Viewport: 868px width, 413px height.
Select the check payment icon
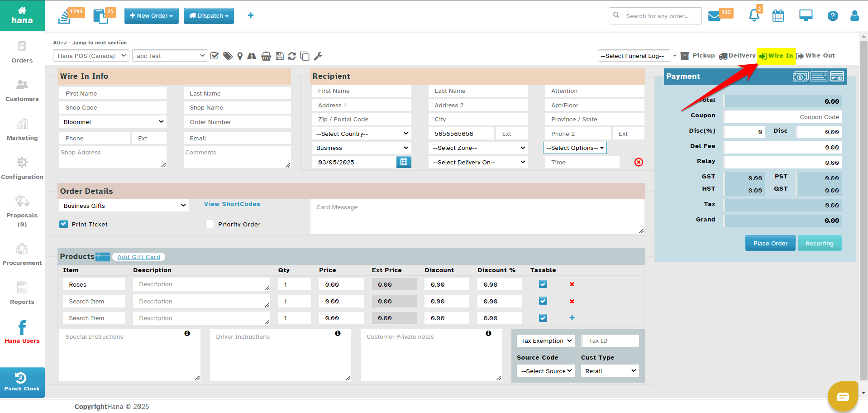(819, 76)
